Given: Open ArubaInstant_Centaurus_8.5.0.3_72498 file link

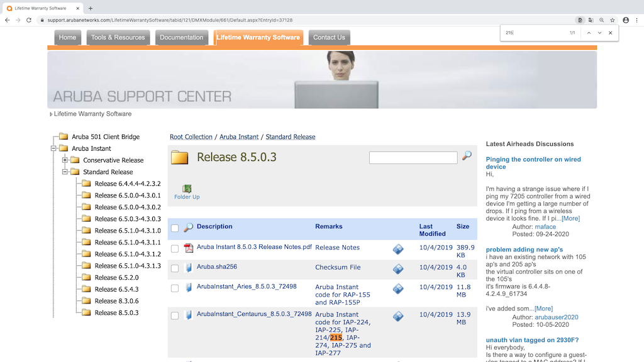Looking at the screenshot, I should [x=254, y=314].
